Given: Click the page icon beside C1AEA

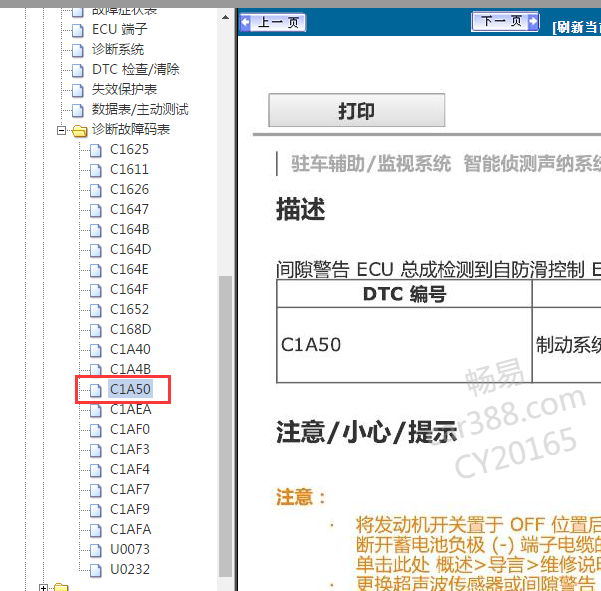Looking at the screenshot, I should click(96, 410).
